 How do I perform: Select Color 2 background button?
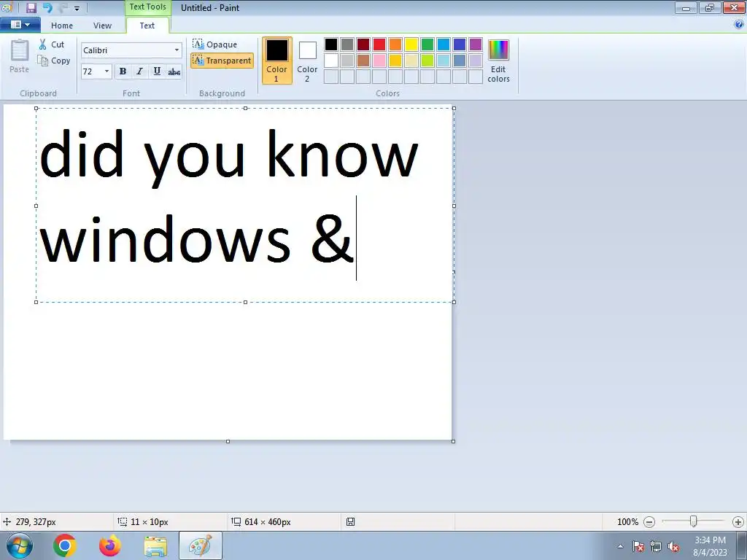[x=307, y=61]
